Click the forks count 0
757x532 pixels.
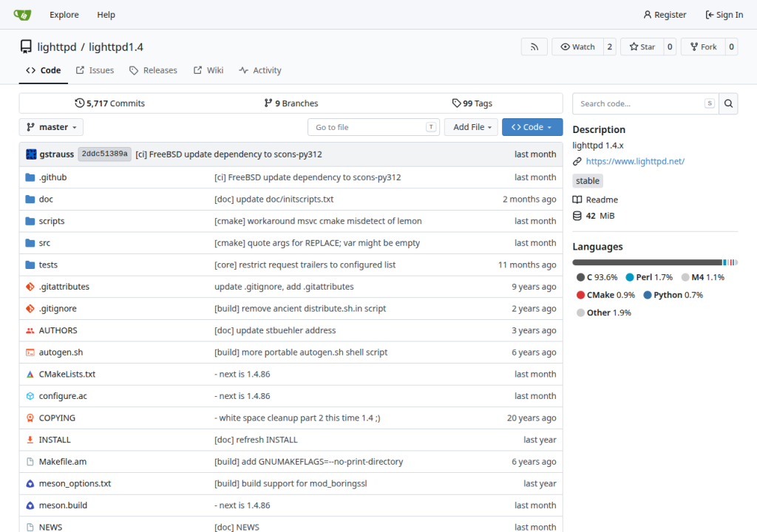(731, 47)
